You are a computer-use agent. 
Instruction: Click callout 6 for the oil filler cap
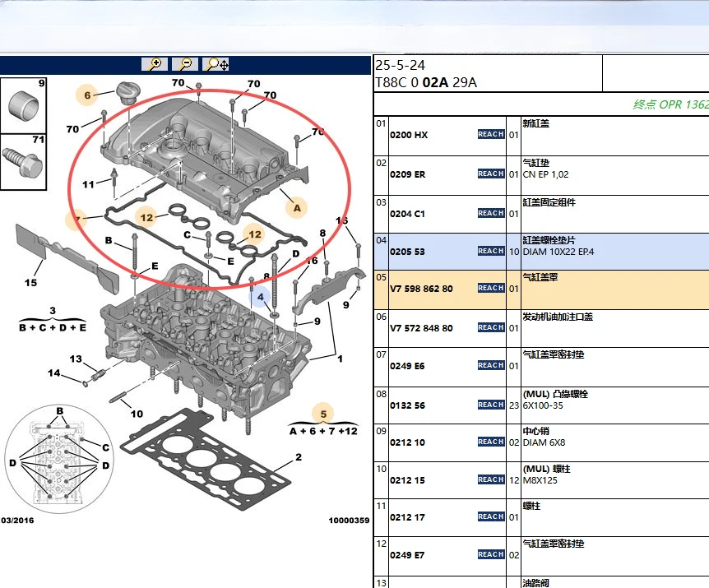[87, 95]
